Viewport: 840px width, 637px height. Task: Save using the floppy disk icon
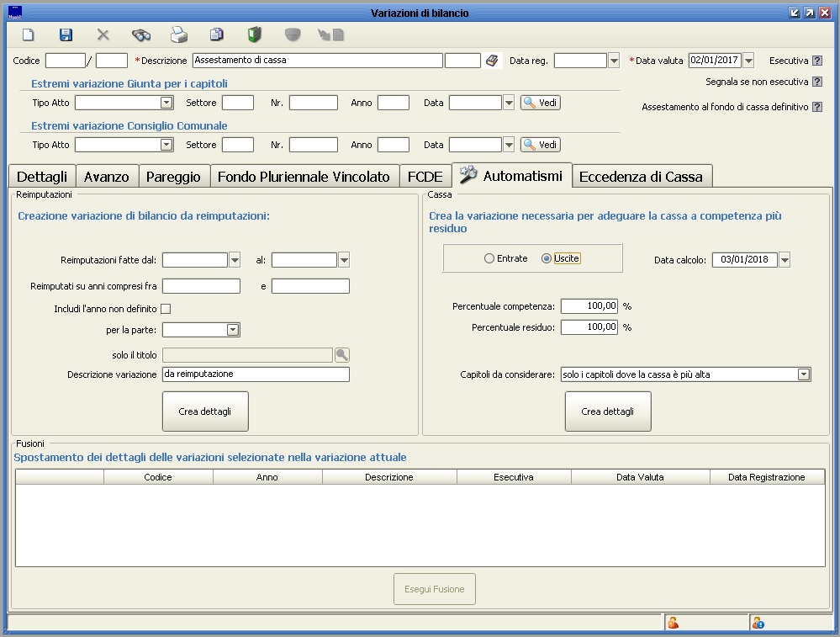[x=66, y=35]
